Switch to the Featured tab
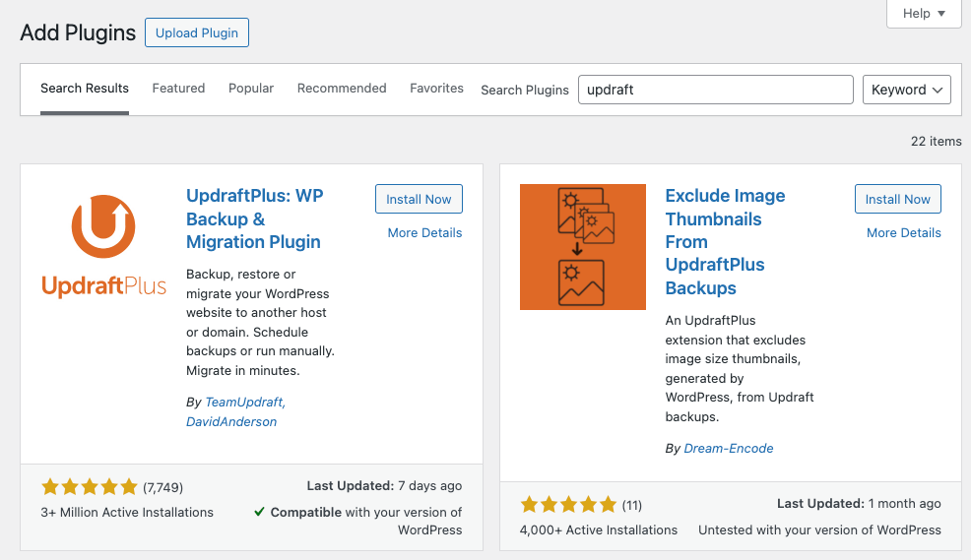Screen dimensions: 971x560 [x=178, y=89]
